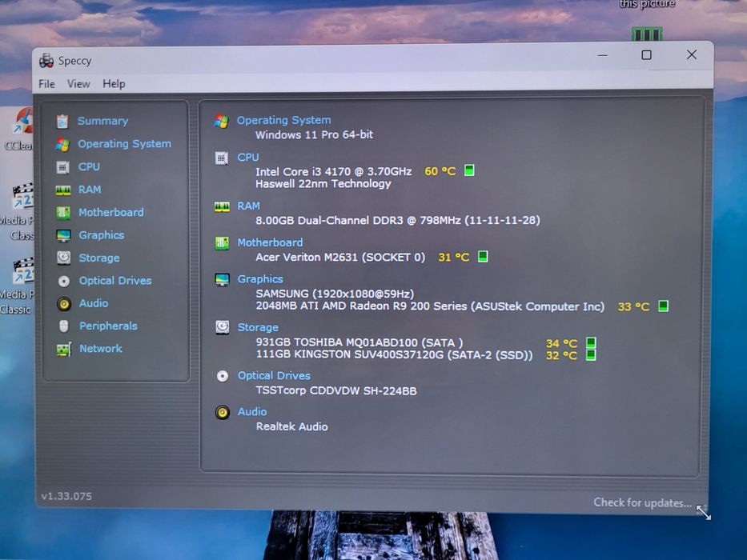
Task: Click the Motherboard heading link in main panel
Action: click(x=270, y=242)
